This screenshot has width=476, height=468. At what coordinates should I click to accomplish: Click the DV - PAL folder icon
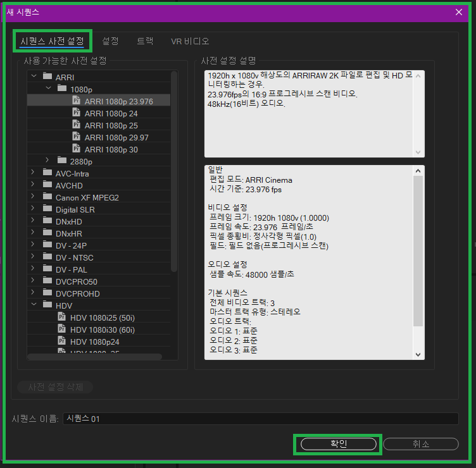click(x=47, y=268)
